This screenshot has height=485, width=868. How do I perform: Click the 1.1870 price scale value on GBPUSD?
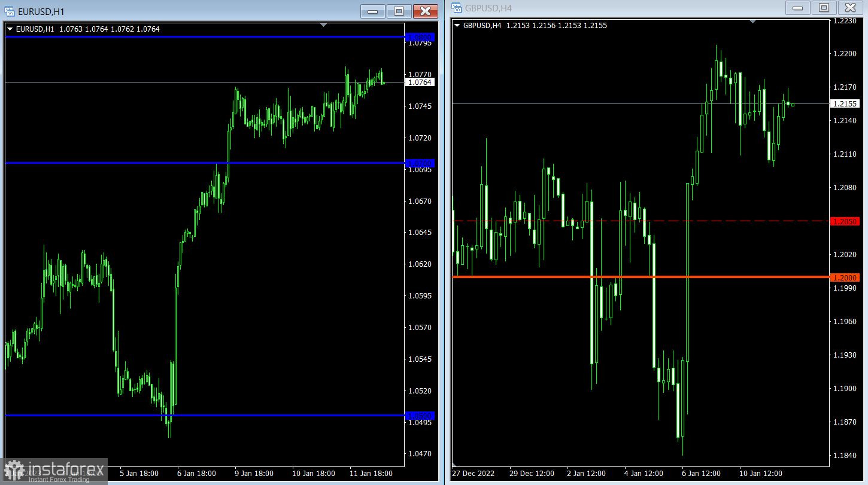[x=845, y=422]
